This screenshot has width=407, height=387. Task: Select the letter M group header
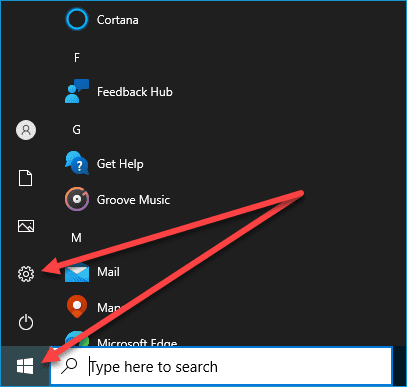[76, 238]
